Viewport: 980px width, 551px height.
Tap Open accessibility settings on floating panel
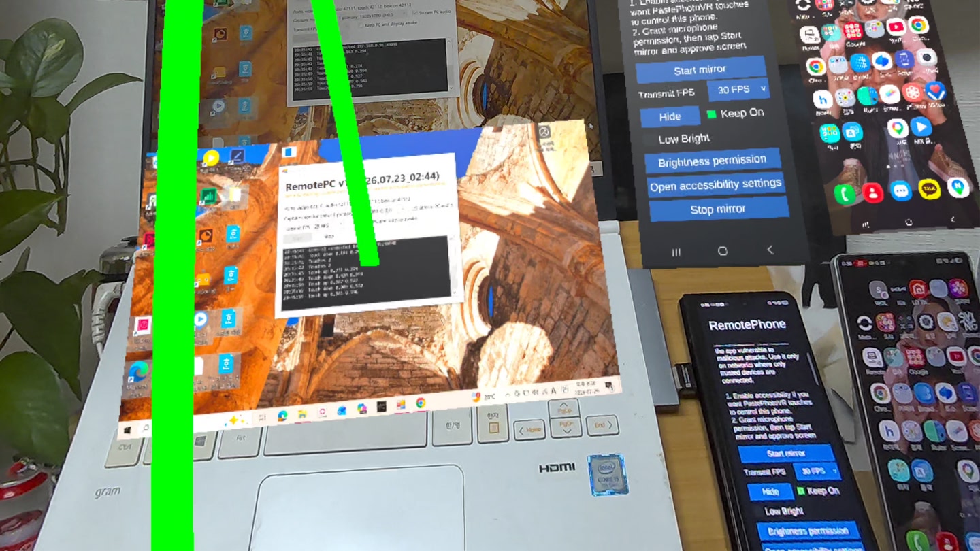[x=715, y=184]
